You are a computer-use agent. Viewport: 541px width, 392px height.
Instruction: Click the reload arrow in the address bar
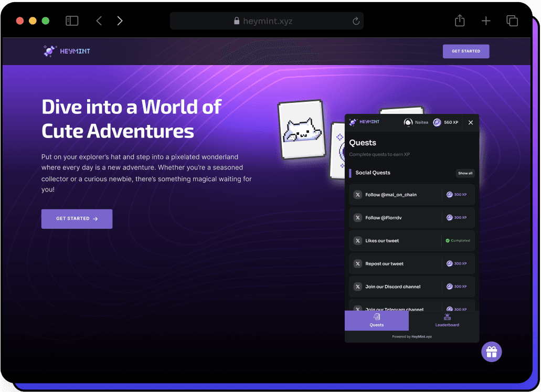coord(355,21)
